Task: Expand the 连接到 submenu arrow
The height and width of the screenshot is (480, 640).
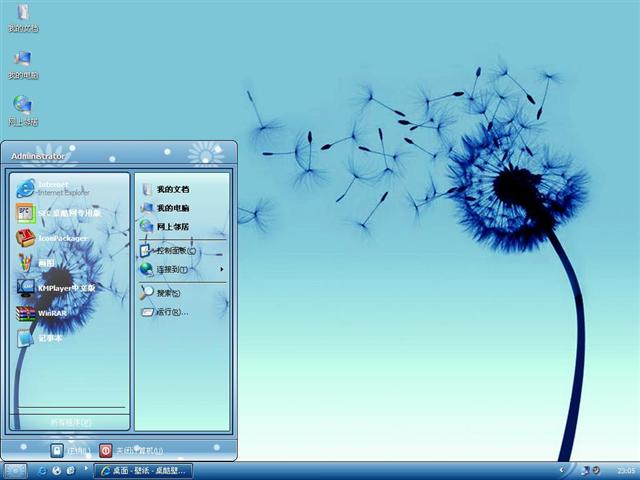Action: [x=221, y=269]
